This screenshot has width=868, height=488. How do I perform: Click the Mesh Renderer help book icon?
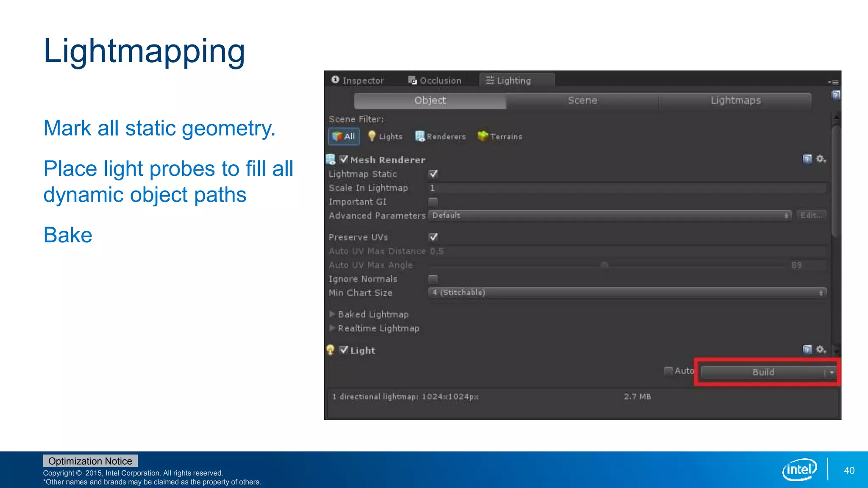807,159
